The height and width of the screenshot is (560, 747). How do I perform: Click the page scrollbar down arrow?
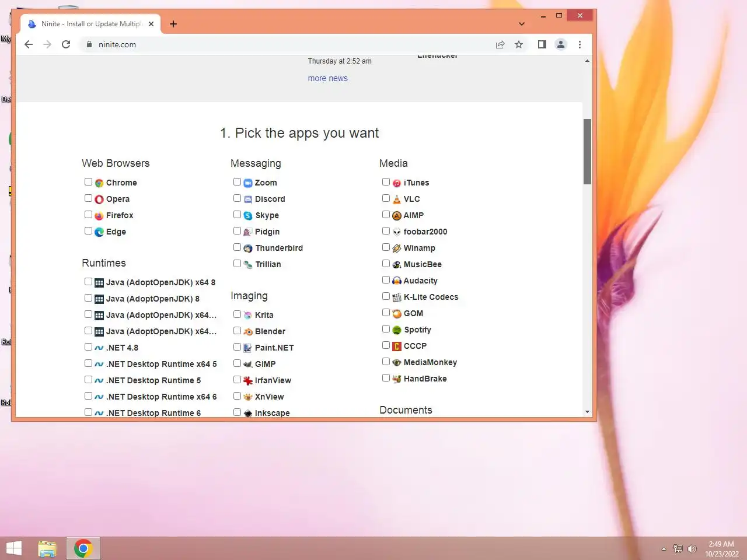tap(587, 412)
